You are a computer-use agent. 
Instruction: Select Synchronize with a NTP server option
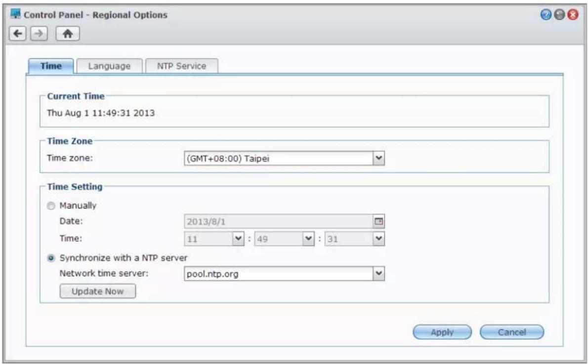(51, 258)
